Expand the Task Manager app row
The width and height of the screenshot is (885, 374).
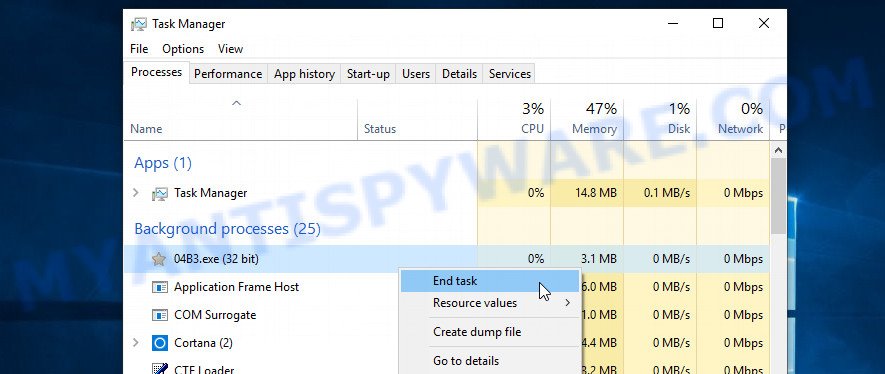click(135, 193)
